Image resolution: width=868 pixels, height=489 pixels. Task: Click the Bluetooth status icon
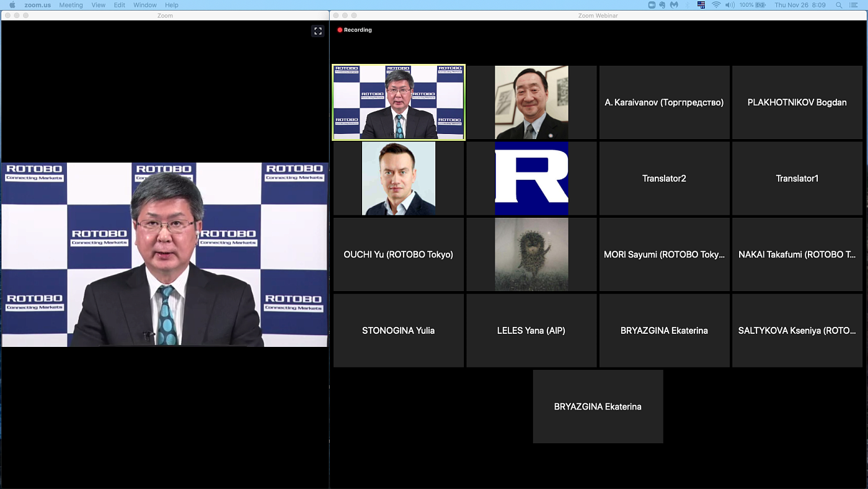[687, 5]
